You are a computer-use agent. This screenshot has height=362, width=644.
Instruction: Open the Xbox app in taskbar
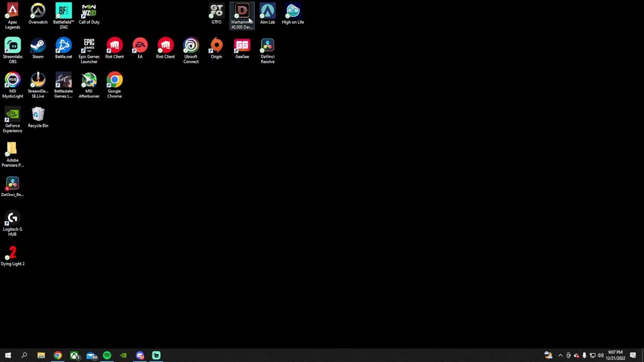74,355
